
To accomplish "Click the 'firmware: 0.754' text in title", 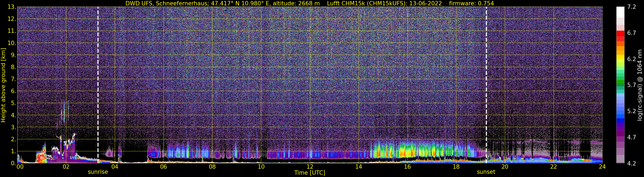I will coord(472,3).
